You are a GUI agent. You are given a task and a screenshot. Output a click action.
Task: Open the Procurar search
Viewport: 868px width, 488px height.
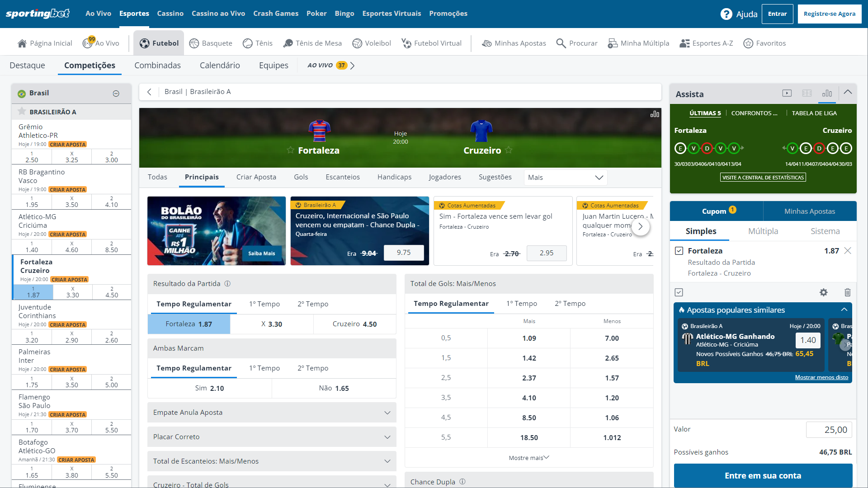point(577,43)
